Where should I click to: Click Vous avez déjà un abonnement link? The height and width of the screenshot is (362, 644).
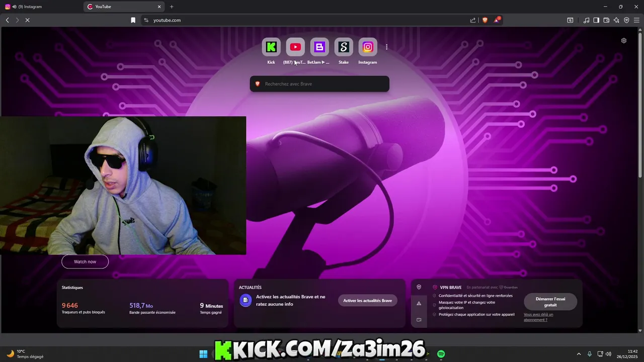click(x=538, y=317)
